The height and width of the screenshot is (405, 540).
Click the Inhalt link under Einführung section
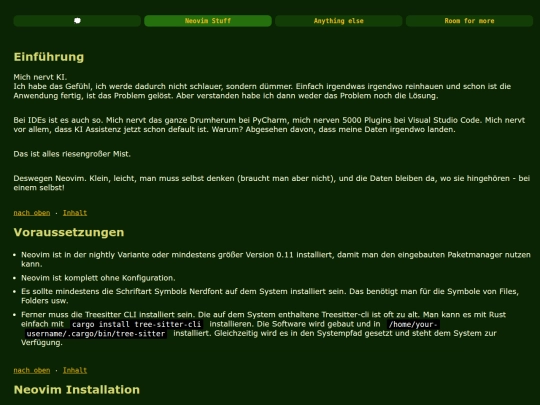[x=75, y=213]
